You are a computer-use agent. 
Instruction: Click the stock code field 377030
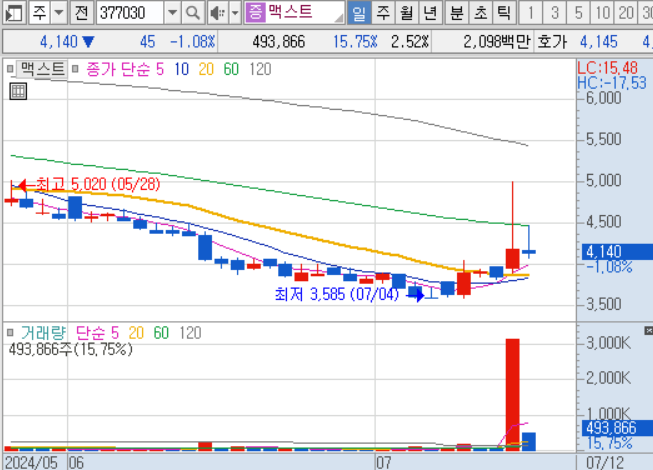coord(130,12)
